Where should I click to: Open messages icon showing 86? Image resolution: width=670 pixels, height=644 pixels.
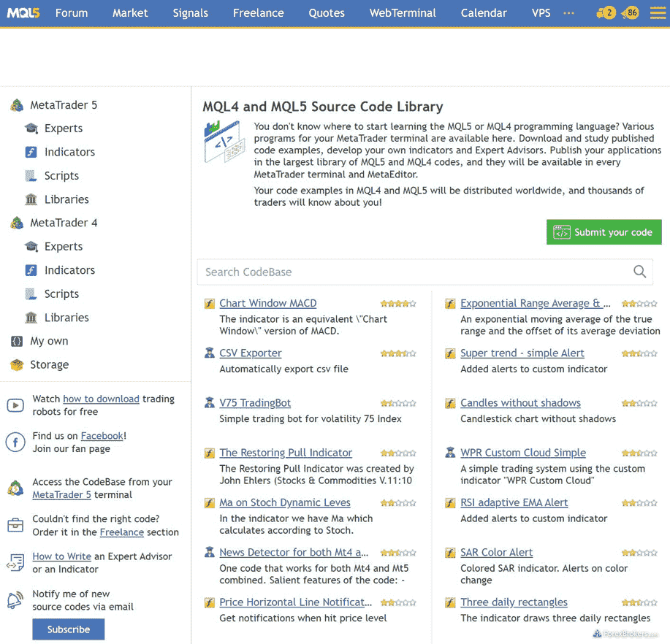628,13
